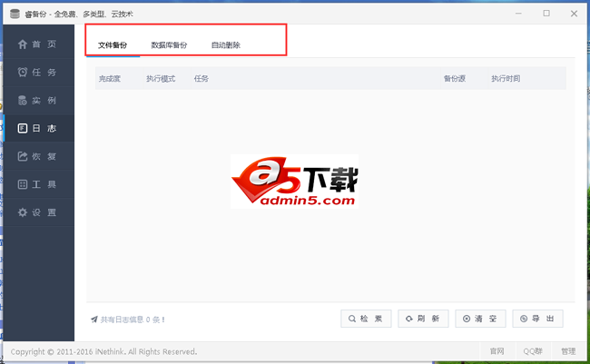The width and height of the screenshot is (590, 364).
Task: Open the 设置 settings section
Action: click(x=38, y=212)
